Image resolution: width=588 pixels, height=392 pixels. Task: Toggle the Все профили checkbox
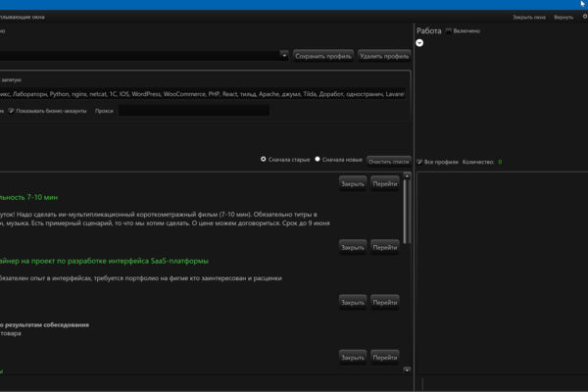click(419, 162)
